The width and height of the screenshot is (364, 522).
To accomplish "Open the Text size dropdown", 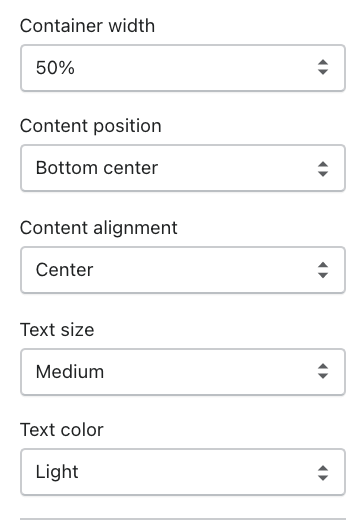I will 183,372.
